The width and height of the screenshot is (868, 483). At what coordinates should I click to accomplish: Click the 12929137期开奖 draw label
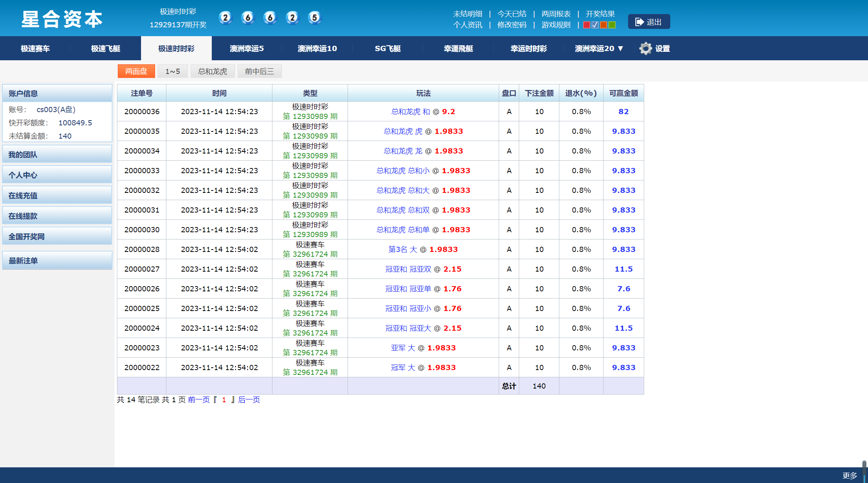click(178, 25)
